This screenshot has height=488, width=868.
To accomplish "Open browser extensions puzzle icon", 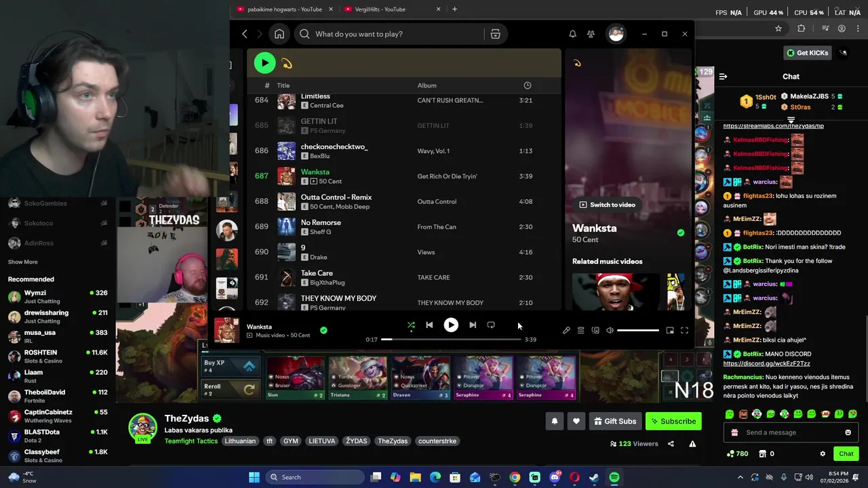I will (x=802, y=28).
